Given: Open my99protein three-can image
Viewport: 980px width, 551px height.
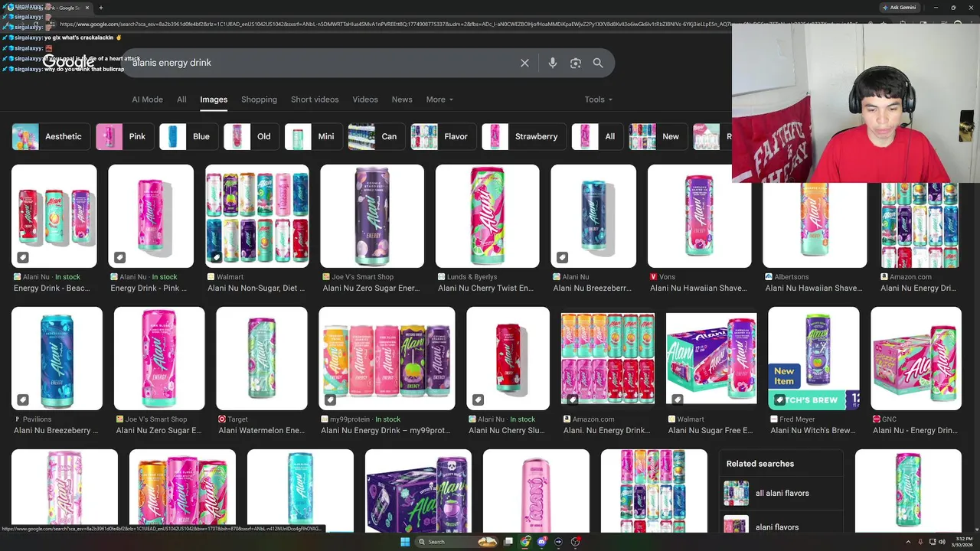Looking at the screenshot, I should (387, 359).
